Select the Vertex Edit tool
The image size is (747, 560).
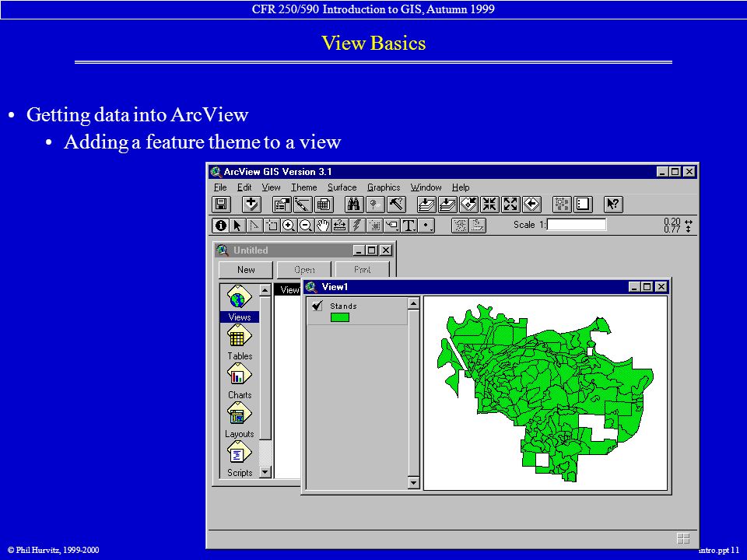(x=254, y=226)
